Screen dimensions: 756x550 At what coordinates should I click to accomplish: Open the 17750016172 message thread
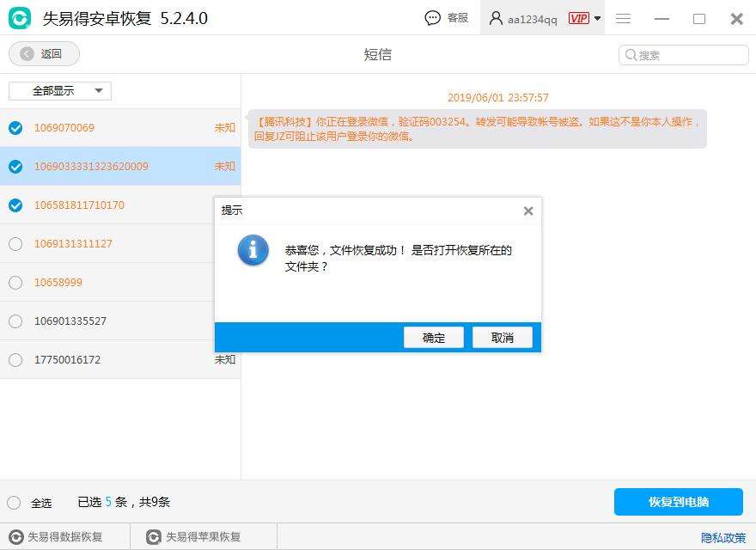120,359
